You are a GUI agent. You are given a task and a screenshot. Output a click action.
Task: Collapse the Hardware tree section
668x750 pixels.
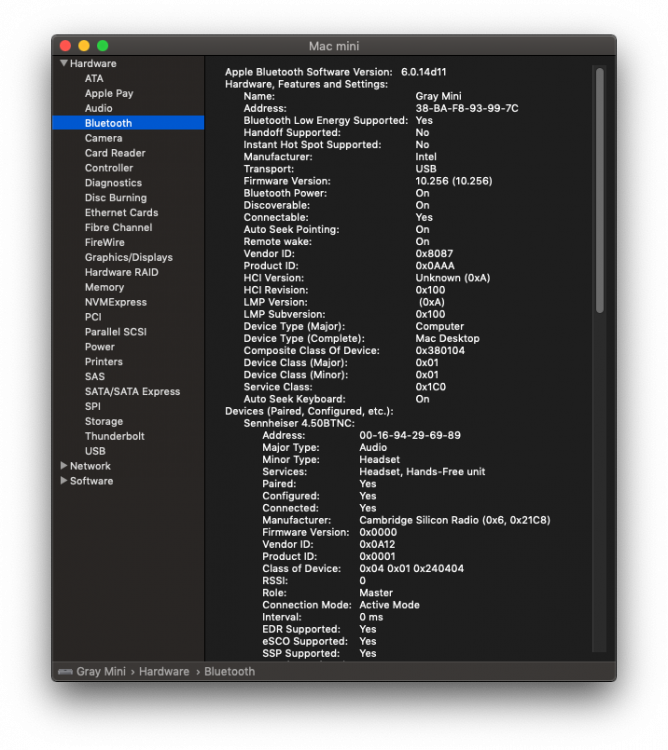tap(64, 63)
